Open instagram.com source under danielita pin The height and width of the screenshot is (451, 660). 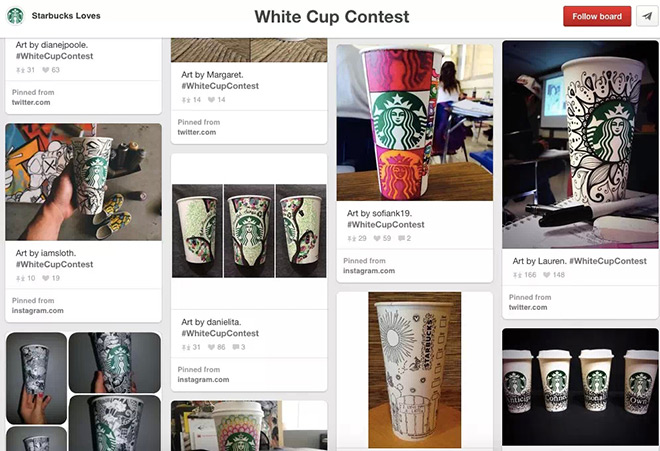(203, 379)
